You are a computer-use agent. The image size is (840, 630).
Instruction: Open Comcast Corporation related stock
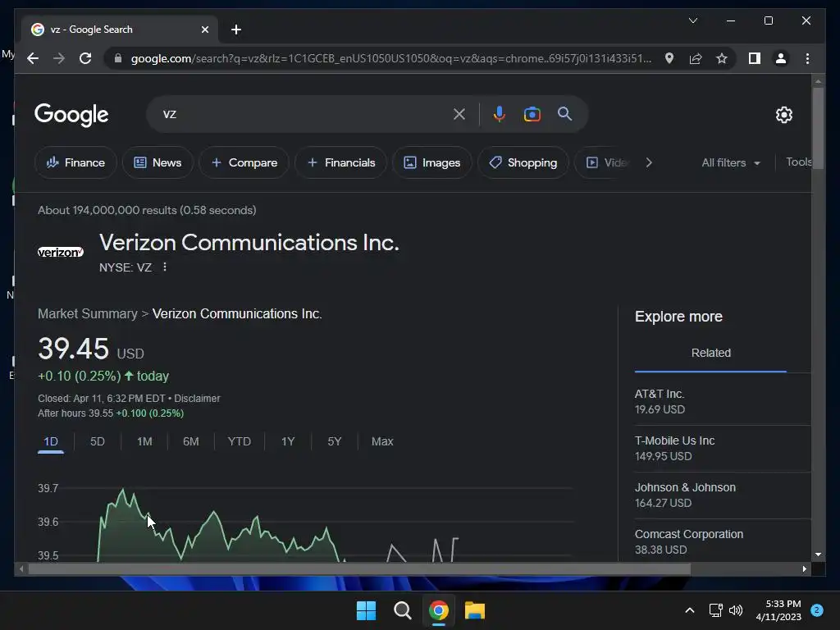pos(722,541)
